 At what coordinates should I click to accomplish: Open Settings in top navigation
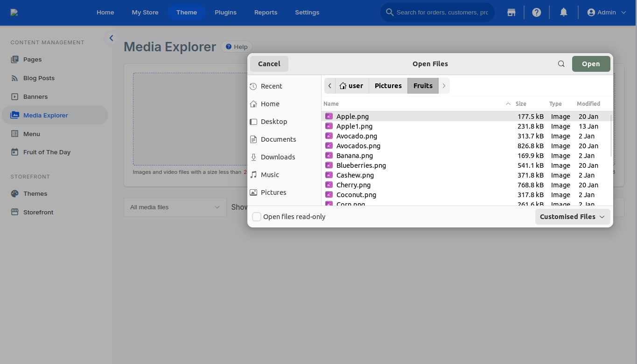pos(307,13)
